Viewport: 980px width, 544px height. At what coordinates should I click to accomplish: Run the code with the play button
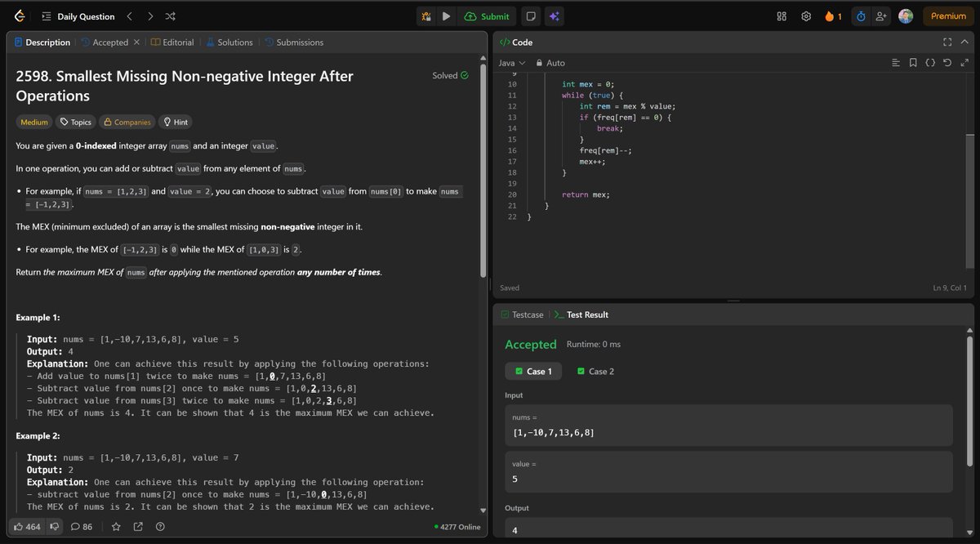point(446,16)
